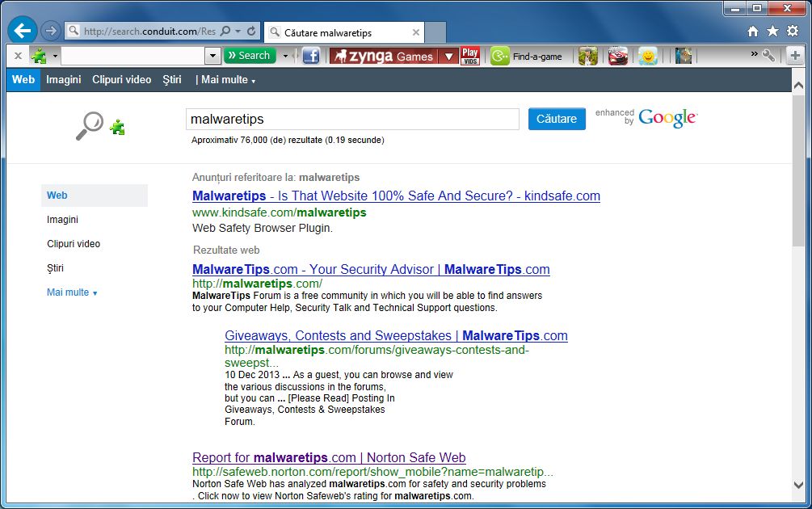The image size is (812, 509).
Task: Refresh the page with the reload icon
Action: pos(251,31)
